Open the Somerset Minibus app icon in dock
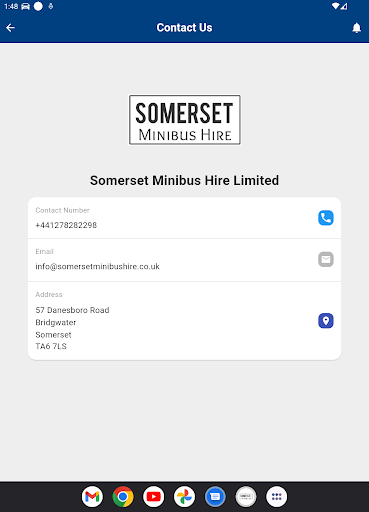This screenshot has height=512, width=369. point(246,497)
